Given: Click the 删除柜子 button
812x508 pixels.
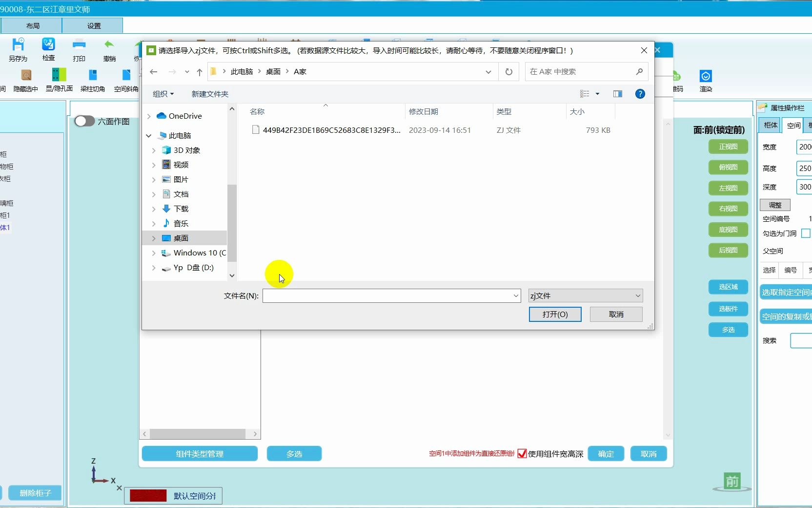Looking at the screenshot, I should pos(35,493).
